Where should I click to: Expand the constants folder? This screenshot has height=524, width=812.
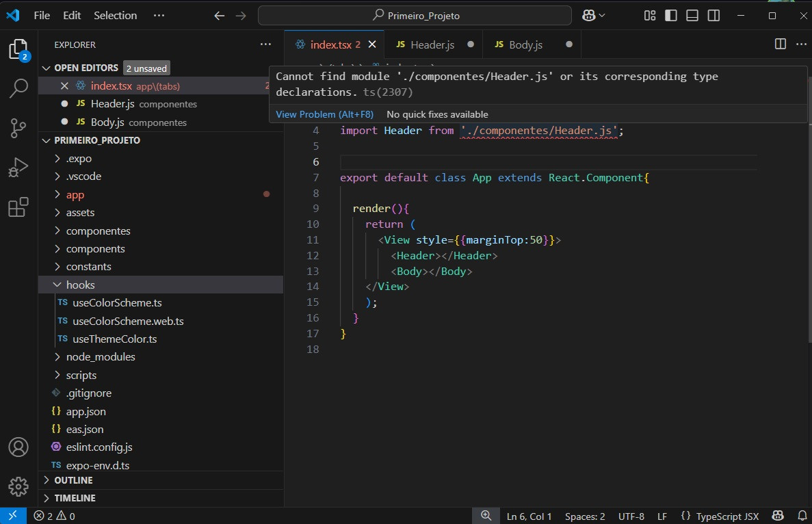pos(161,267)
